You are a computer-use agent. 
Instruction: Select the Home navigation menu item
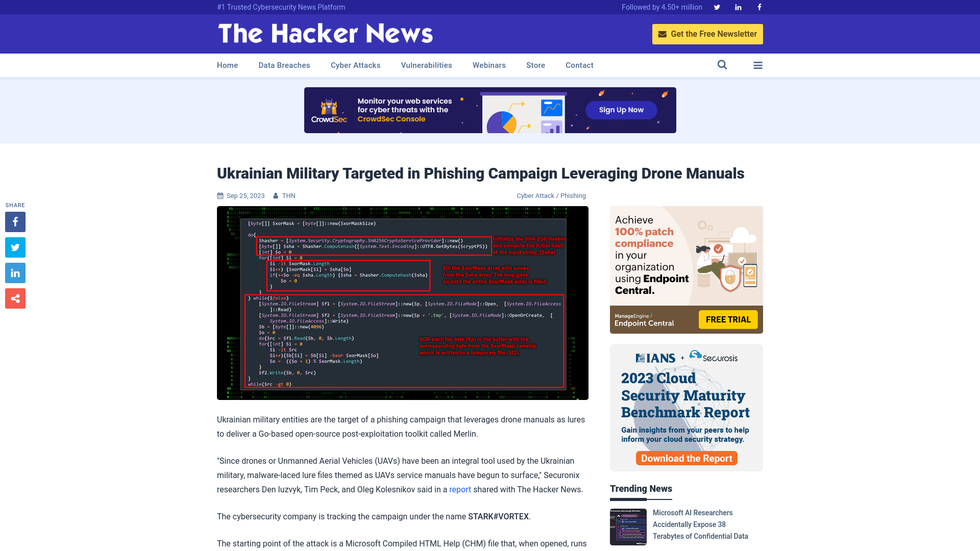click(228, 65)
